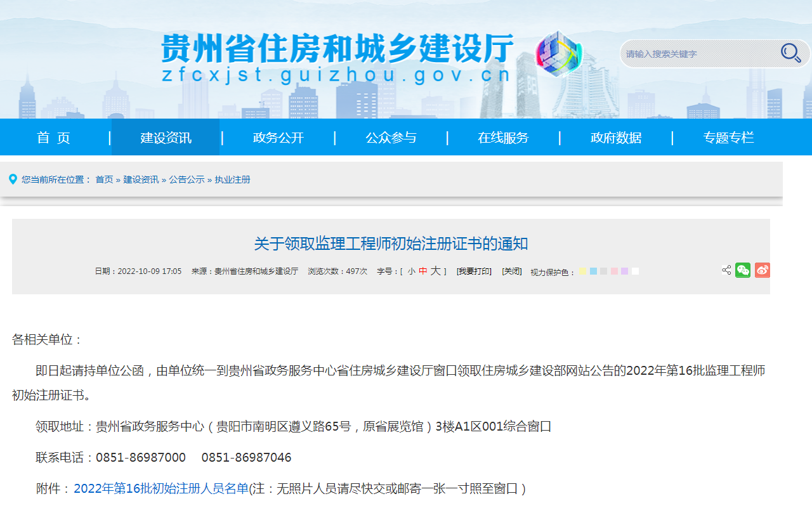Set font size to medium (中)

[423, 271]
